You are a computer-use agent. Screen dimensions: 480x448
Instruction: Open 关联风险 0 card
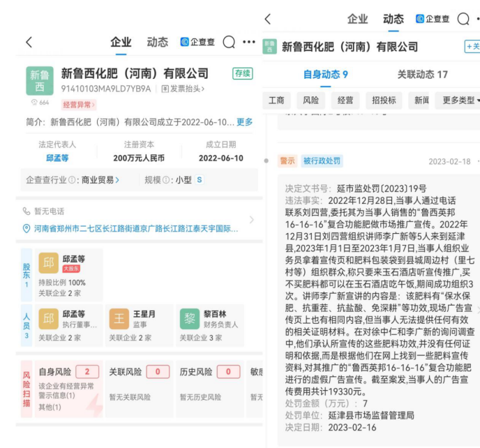140,389
